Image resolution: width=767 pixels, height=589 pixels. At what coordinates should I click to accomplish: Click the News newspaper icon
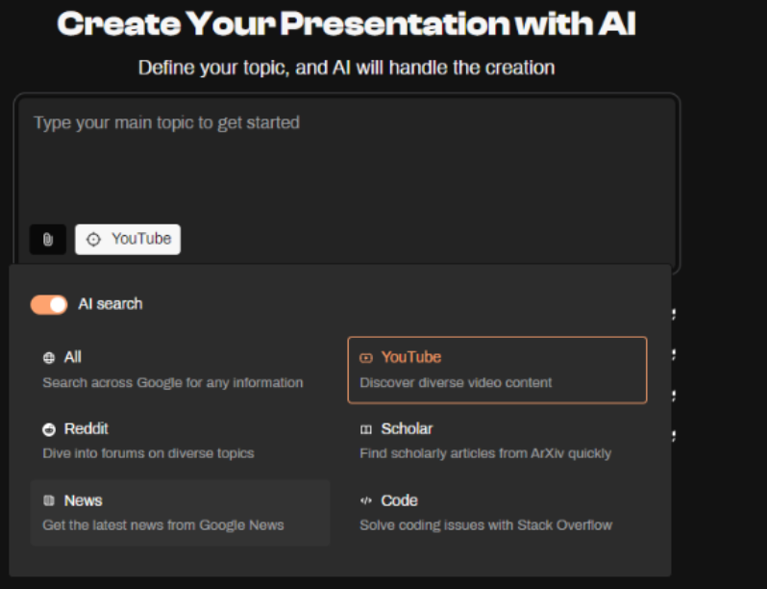tap(49, 500)
